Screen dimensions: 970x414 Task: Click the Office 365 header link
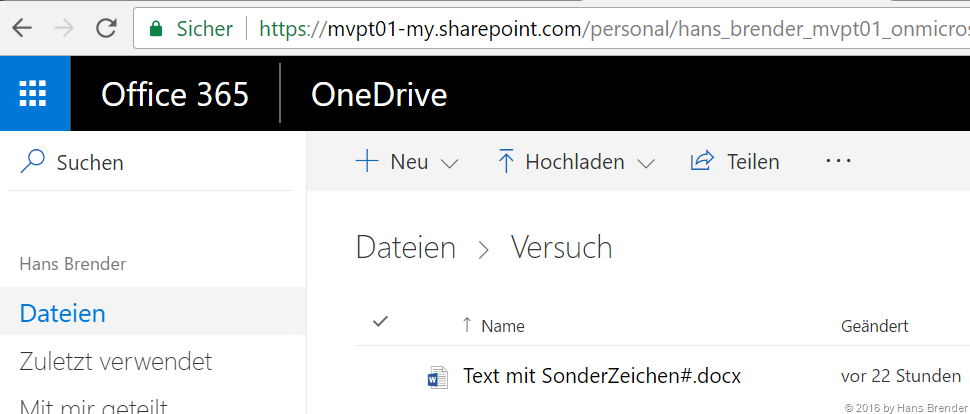pos(175,94)
